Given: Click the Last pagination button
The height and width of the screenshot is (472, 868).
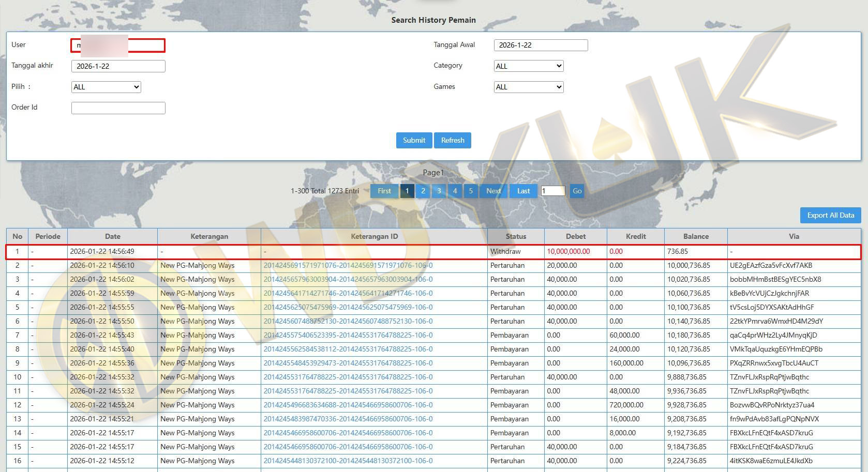Looking at the screenshot, I should [x=523, y=191].
